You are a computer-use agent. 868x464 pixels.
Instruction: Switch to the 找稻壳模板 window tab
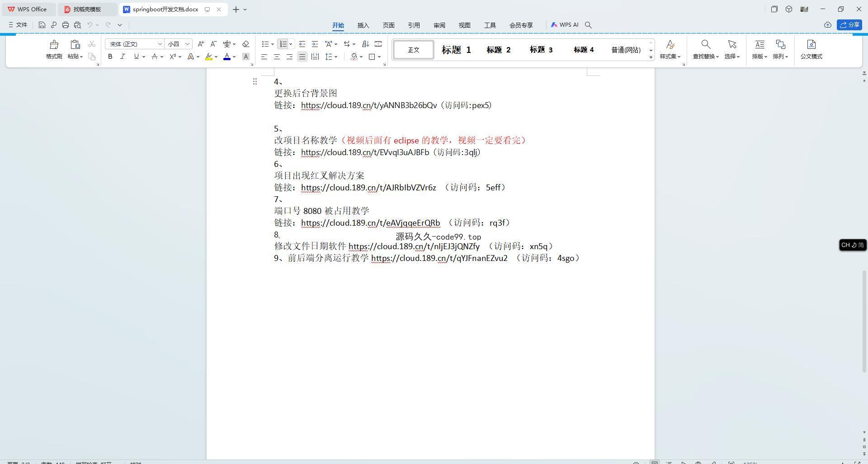[87, 9]
